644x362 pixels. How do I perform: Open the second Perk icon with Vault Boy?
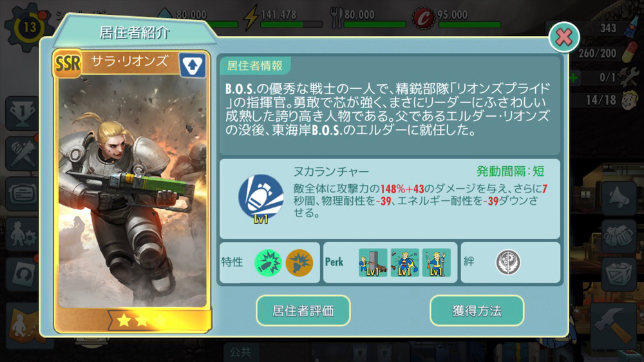point(404,263)
